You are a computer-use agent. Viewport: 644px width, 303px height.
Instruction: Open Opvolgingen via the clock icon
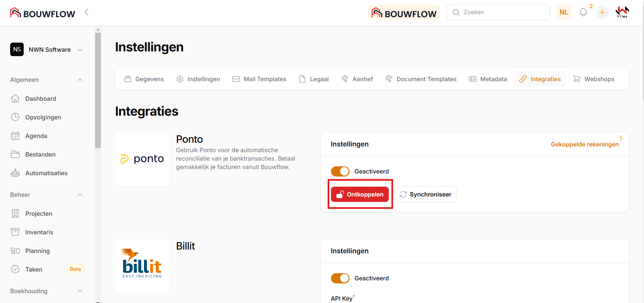coord(15,117)
